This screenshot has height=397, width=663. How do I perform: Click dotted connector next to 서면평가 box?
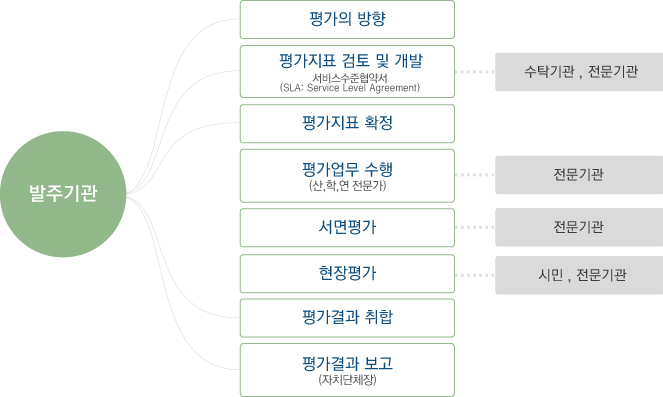pyautogui.click(x=475, y=227)
